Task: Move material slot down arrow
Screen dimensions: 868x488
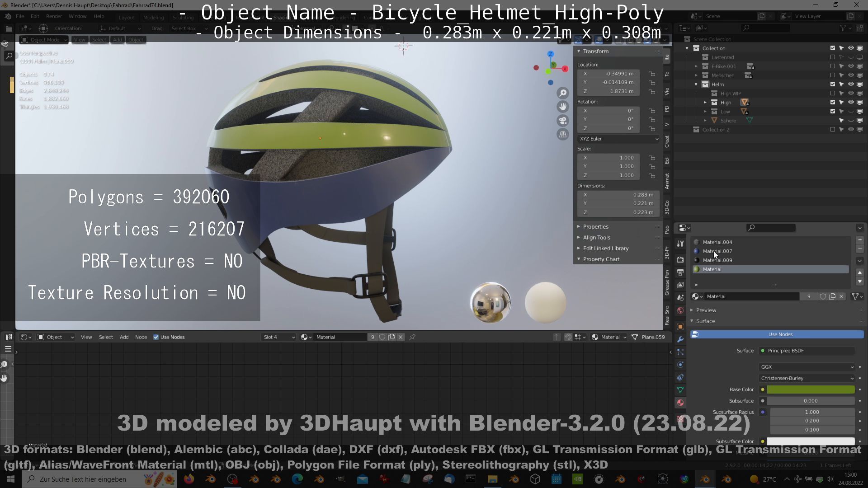Action: coord(860,282)
